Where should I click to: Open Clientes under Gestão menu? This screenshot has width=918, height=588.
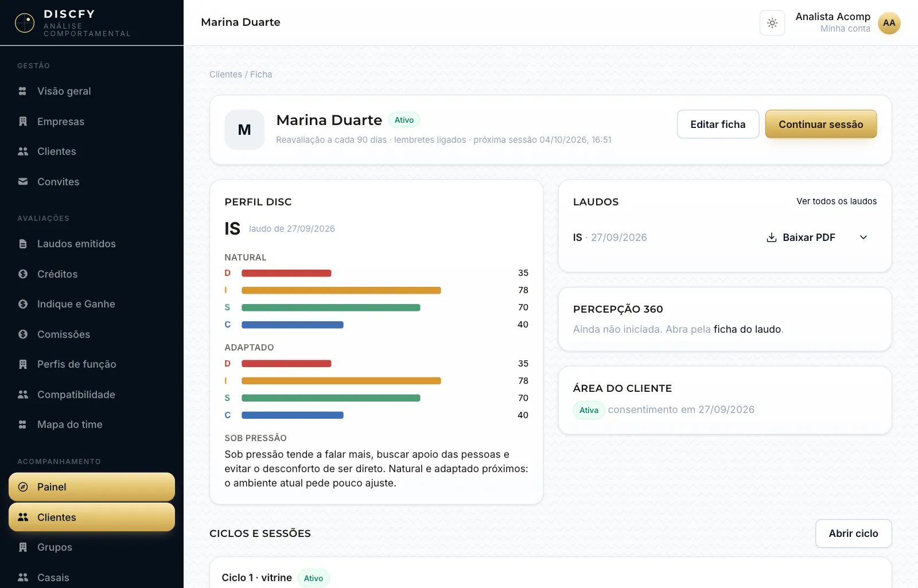(92, 151)
